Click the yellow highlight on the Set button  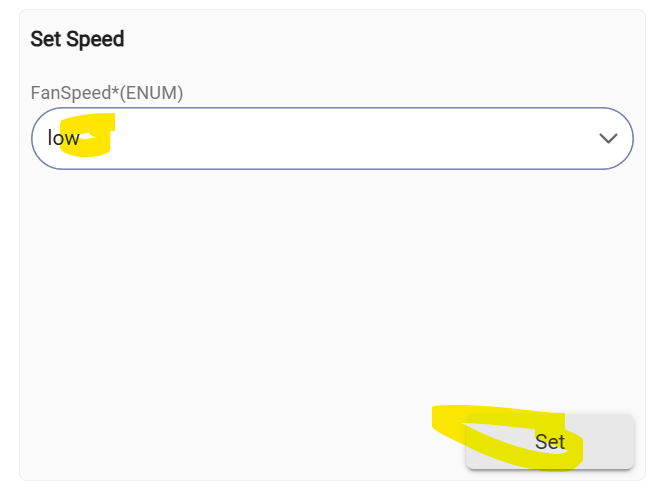500,430
